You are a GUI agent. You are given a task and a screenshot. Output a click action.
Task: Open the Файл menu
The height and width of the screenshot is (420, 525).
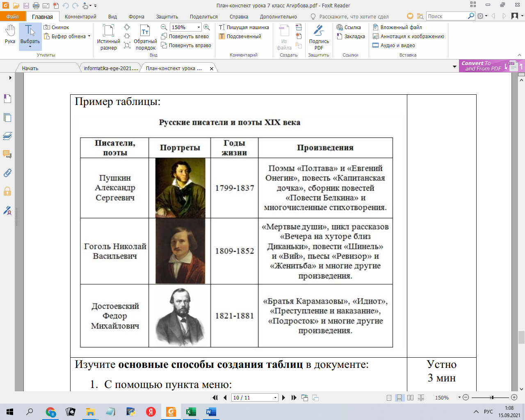click(13, 16)
